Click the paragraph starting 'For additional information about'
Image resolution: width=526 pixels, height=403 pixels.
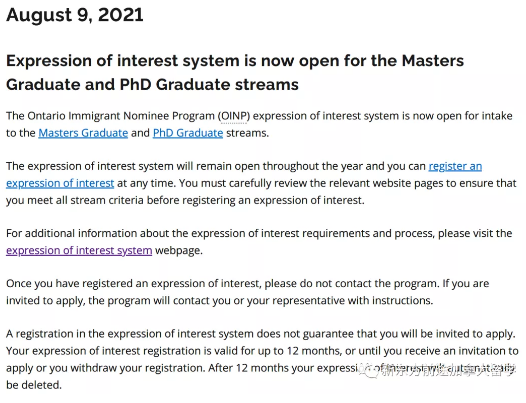coord(259,242)
